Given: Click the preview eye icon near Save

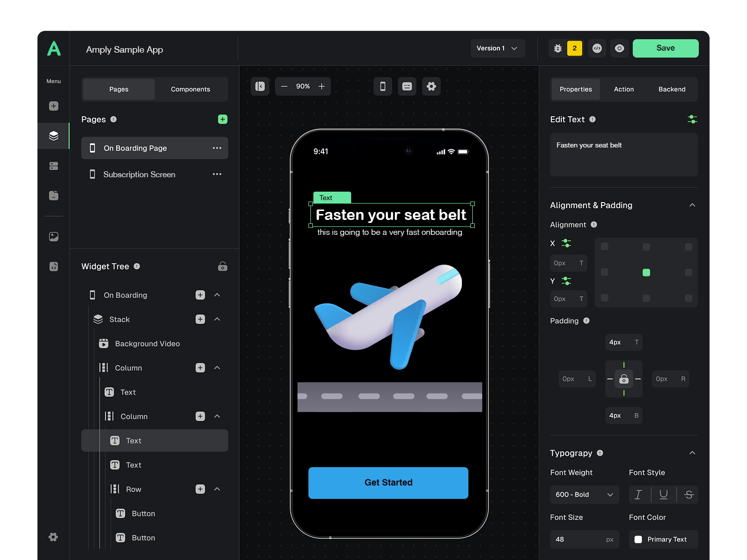Looking at the screenshot, I should [x=619, y=48].
